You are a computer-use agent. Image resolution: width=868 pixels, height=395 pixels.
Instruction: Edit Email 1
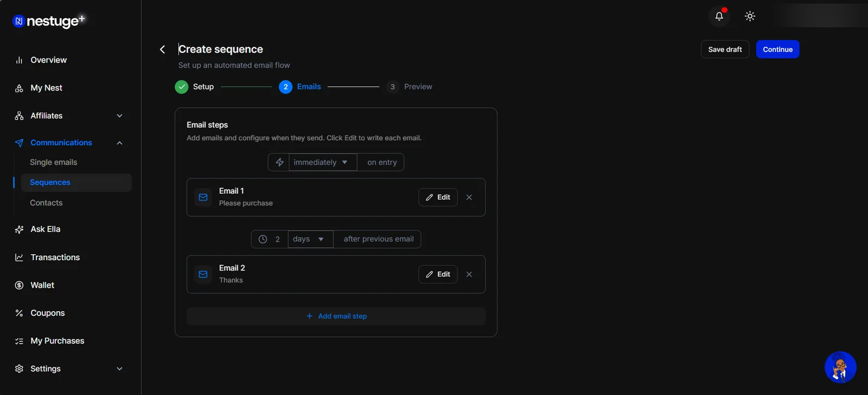[438, 197]
